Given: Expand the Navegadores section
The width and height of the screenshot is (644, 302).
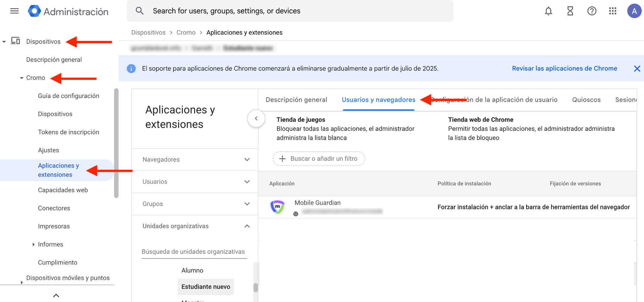Looking at the screenshot, I should pos(247,159).
